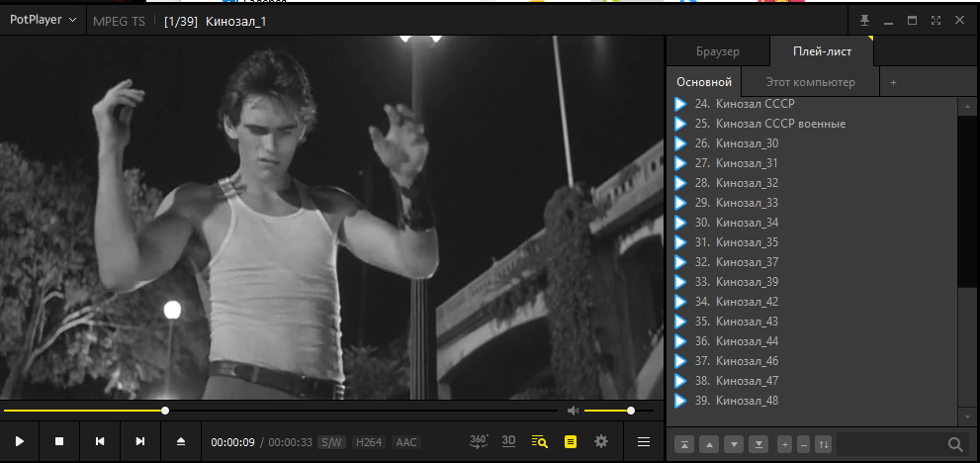Viewport: 980px width, 463px height.
Task: Click the 00:00:33 total duration display
Action: point(291,442)
